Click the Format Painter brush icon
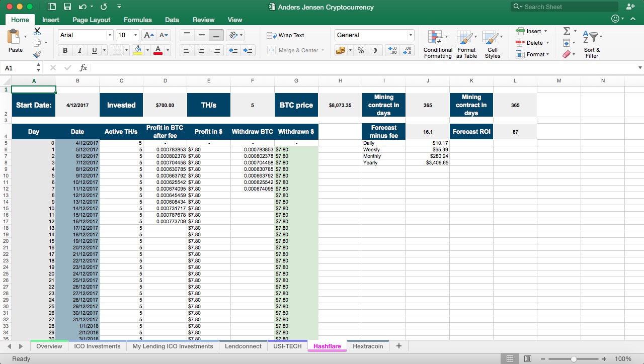 tap(37, 54)
